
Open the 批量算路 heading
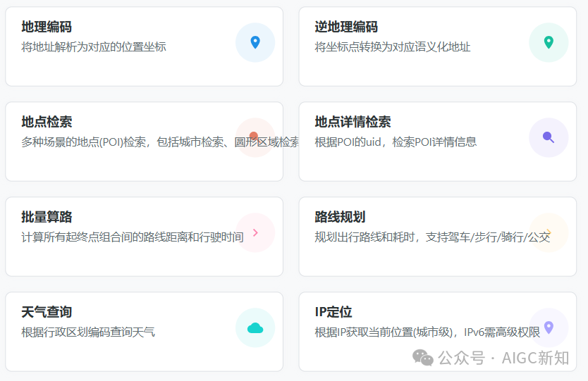[x=47, y=218]
